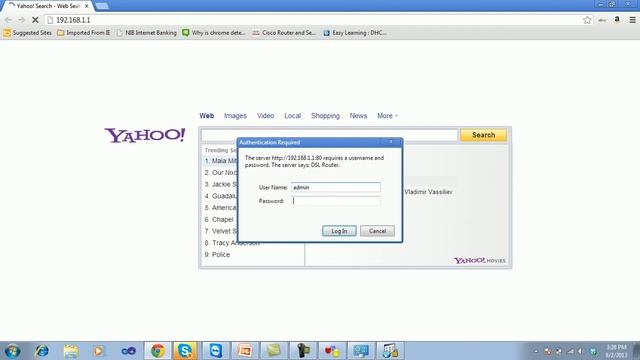Open the camcorder recorder taskbar icon
640x360 pixels.
[303, 351]
